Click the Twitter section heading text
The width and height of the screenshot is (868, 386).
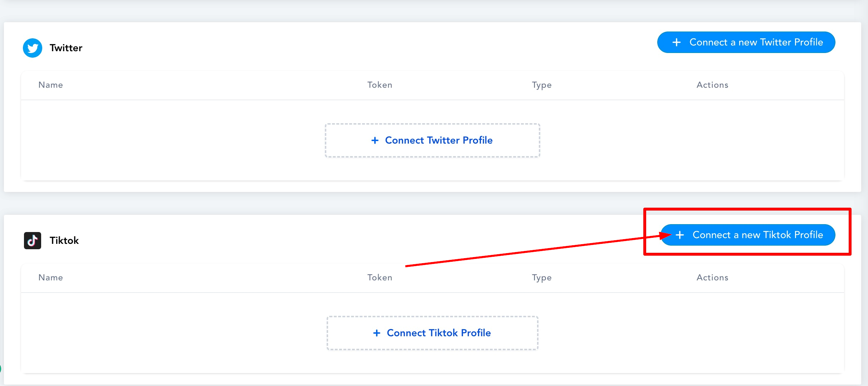click(66, 48)
